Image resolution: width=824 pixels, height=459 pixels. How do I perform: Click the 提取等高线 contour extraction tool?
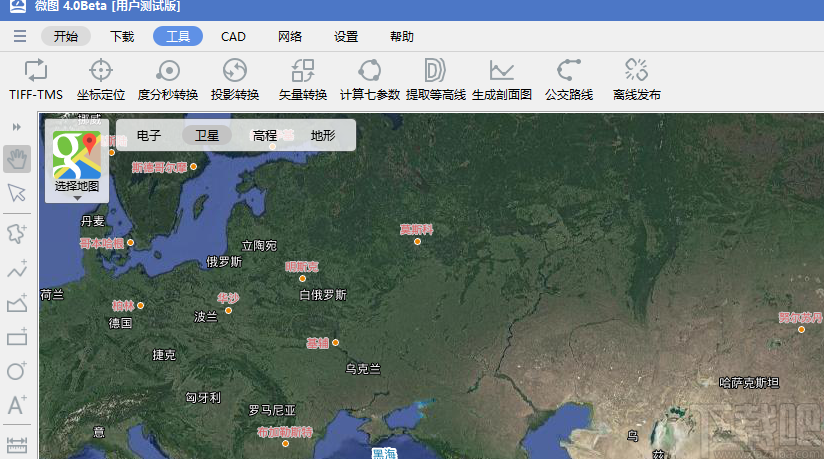[436, 80]
